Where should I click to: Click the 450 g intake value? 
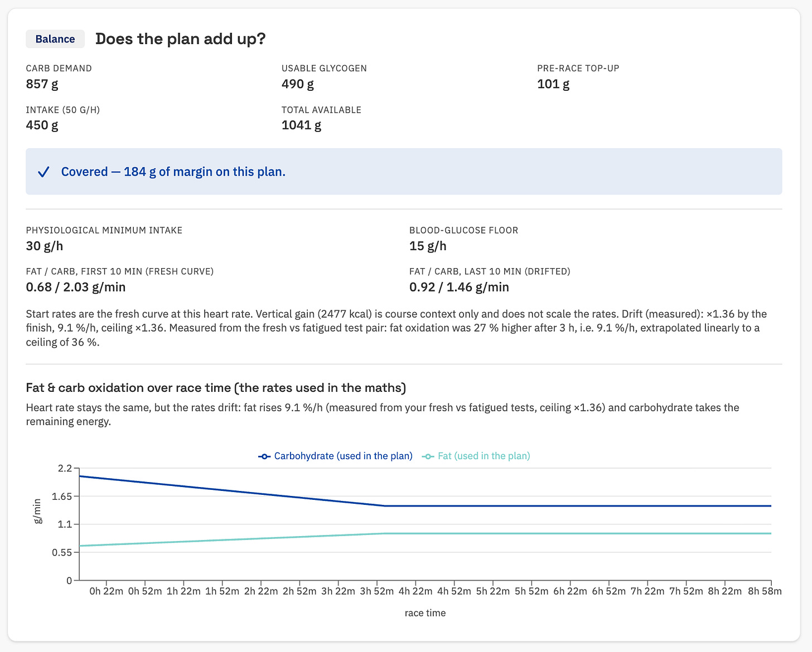[42, 125]
